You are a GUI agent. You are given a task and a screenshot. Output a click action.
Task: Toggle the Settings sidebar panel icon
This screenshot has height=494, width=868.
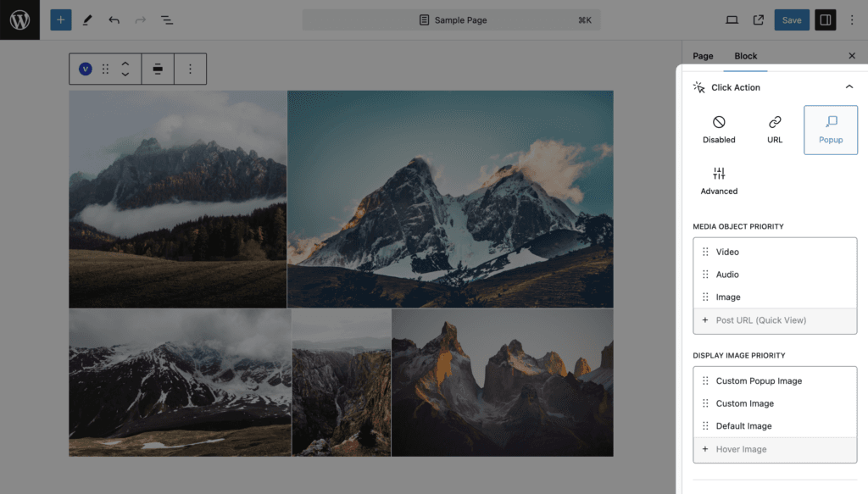825,19
